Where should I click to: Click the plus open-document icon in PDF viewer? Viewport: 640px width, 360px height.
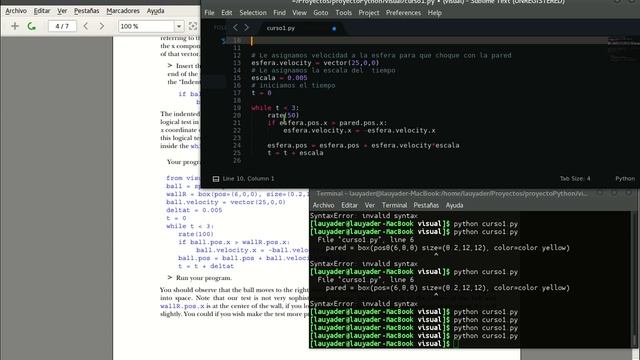coord(15,26)
